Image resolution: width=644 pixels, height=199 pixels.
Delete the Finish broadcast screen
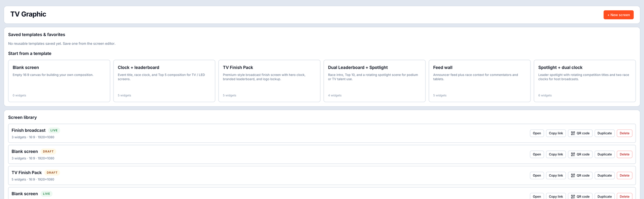[x=624, y=133]
